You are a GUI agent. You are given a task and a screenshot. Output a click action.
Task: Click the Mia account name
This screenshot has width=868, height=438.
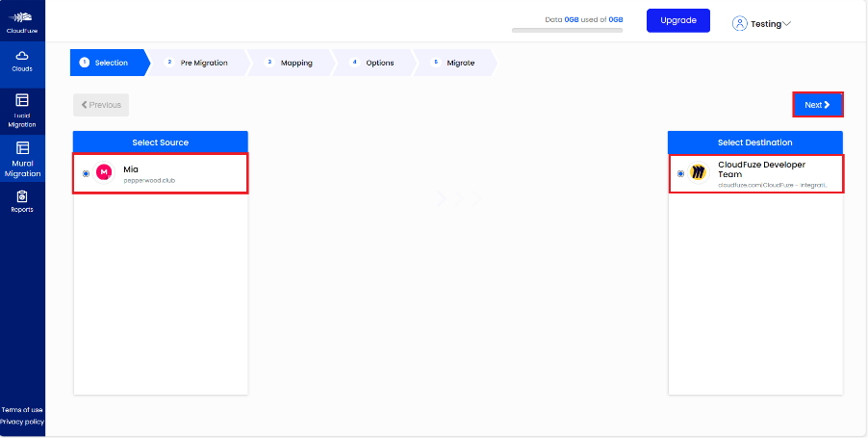(x=131, y=169)
